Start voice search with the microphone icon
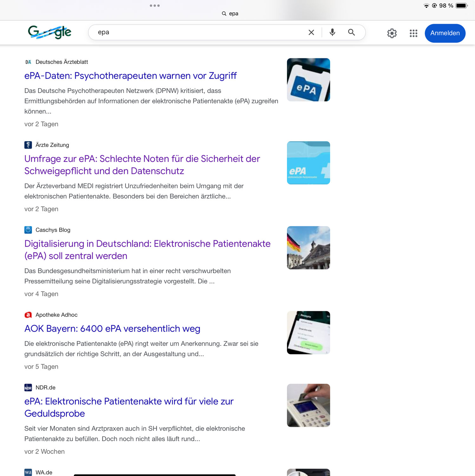Screen dimensions: 475x476 (332, 32)
